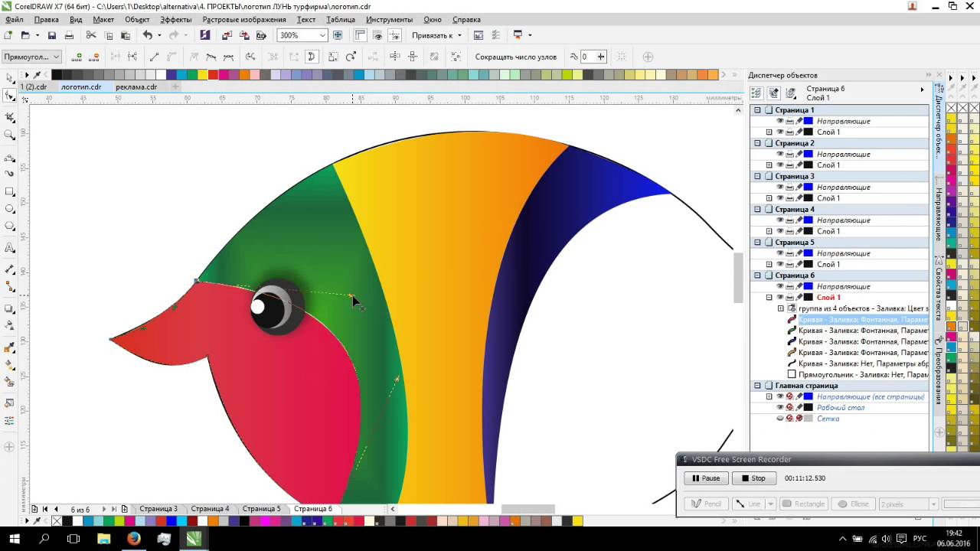
Task: Select the Color Eyedropper tool
Action: [x=9, y=348]
